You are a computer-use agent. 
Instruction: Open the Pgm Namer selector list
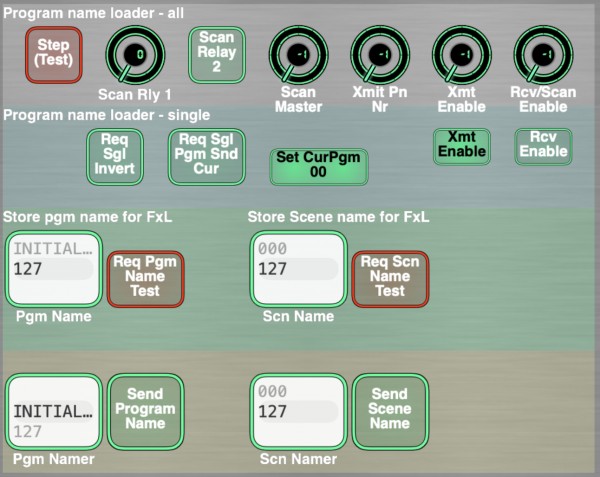point(54,412)
